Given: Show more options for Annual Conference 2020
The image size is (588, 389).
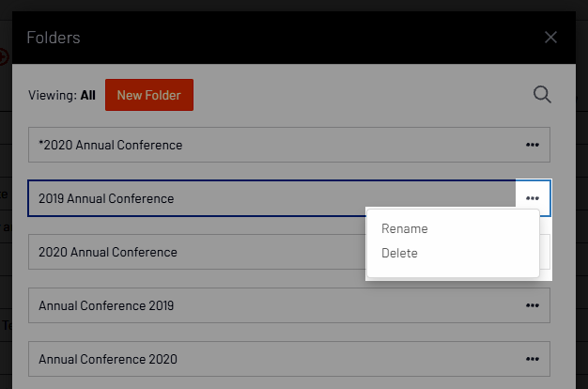Looking at the screenshot, I should pyautogui.click(x=533, y=359).
